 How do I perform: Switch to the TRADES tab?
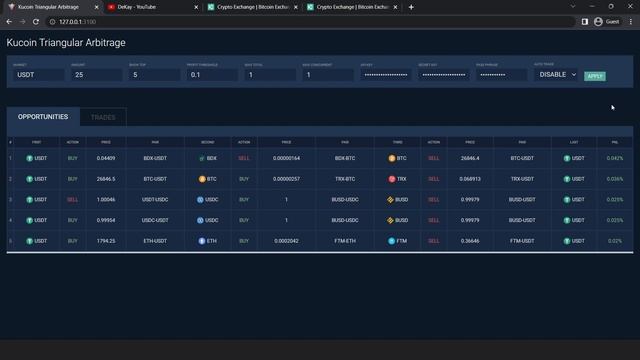pyautogui.click(x=103, y=117)
